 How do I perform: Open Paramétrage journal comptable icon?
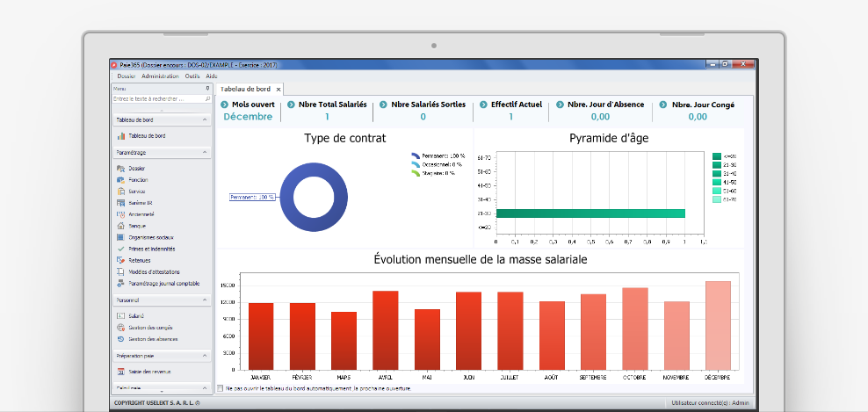(120, 284)
